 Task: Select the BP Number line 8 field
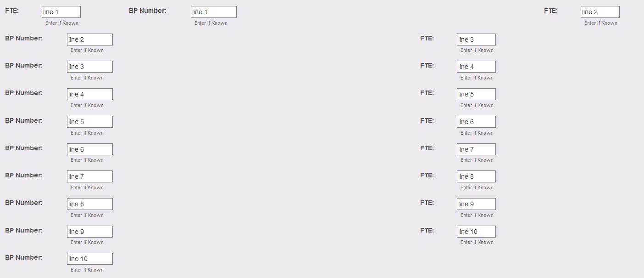point(89,204)
